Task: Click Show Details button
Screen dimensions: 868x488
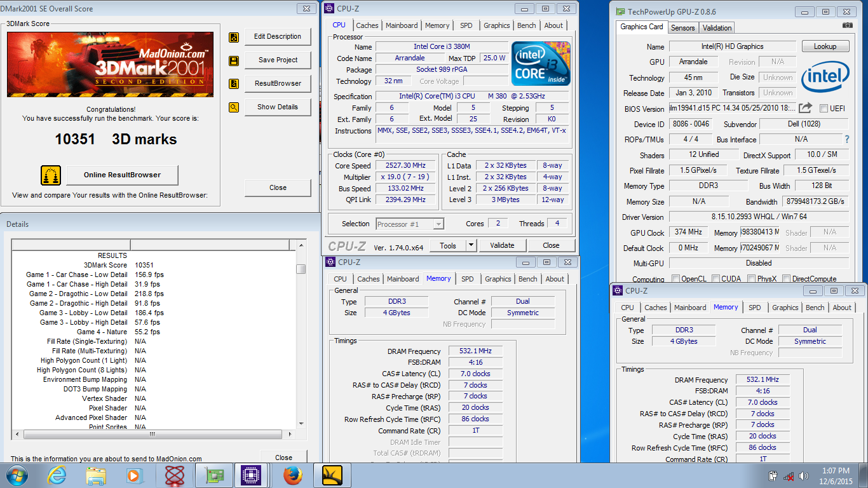Action: 278,107
